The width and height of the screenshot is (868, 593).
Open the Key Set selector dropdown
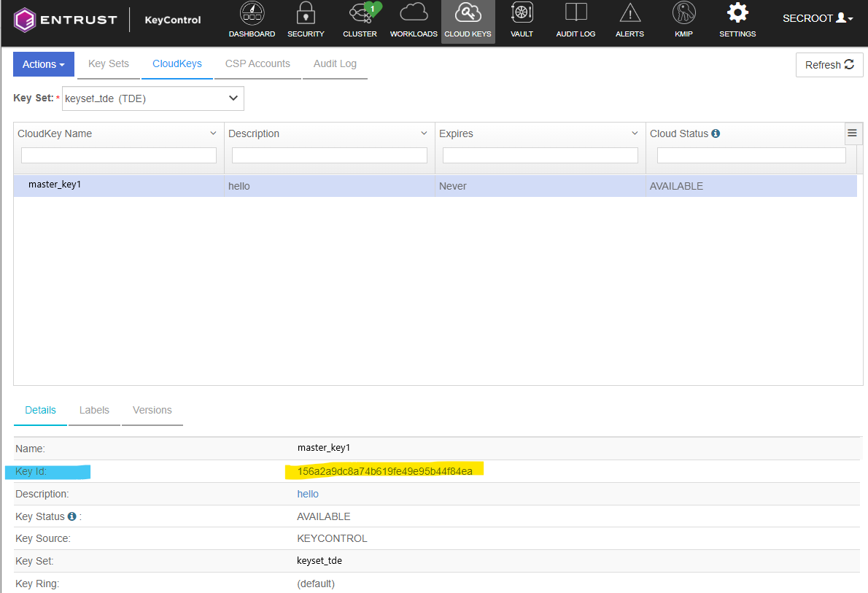pyautogui.click(x=153, y=98)
